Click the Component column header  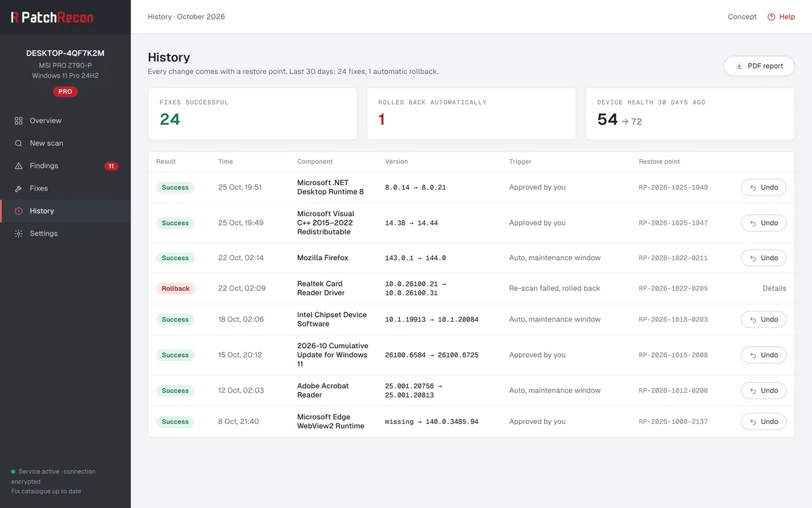(315, 162)
